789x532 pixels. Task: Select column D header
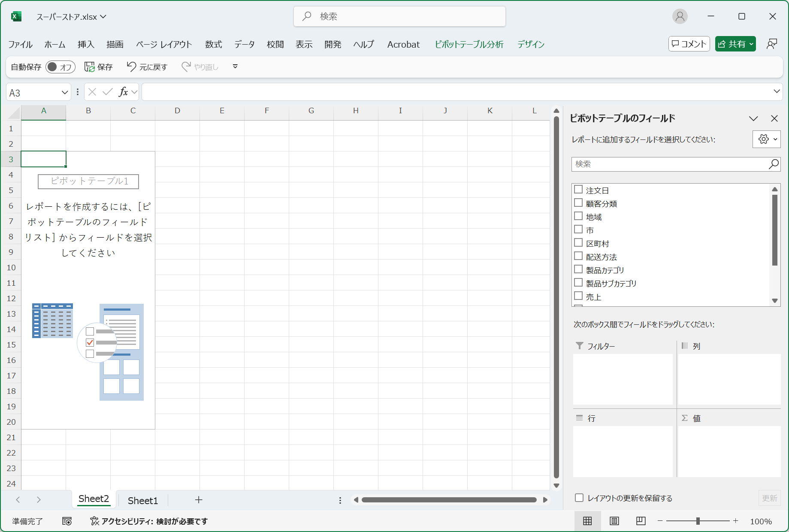click(x=178, y=111)
